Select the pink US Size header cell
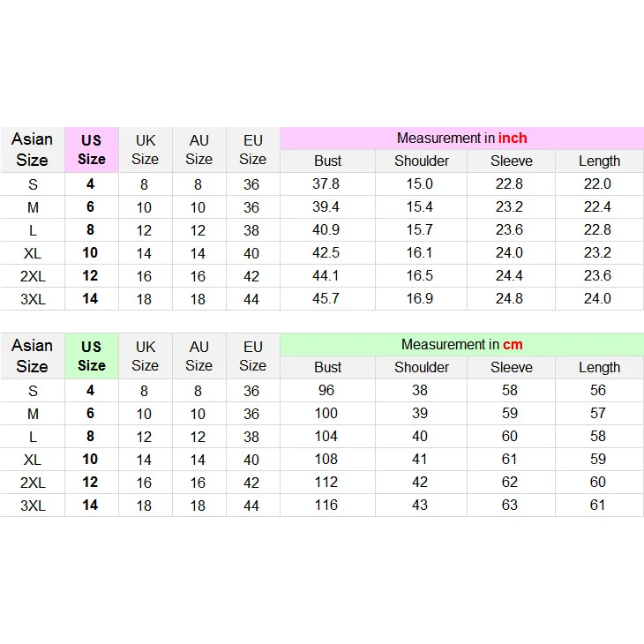Screen dimensions: 644x644 [92, 149]
